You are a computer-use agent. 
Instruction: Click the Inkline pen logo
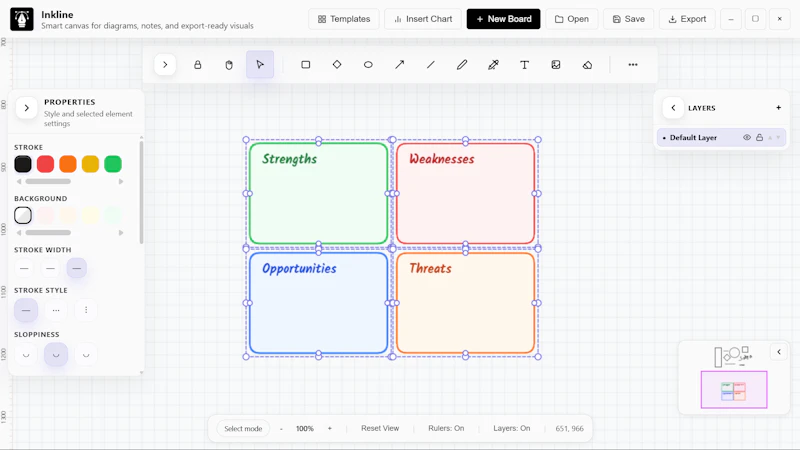click(x=22, y=19)
